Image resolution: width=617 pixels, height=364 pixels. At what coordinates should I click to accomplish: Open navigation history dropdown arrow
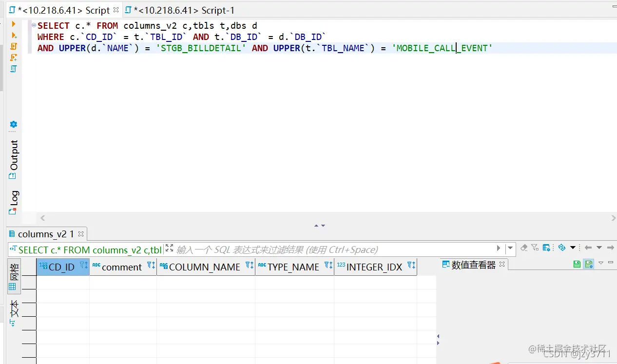tap(599, 248)
